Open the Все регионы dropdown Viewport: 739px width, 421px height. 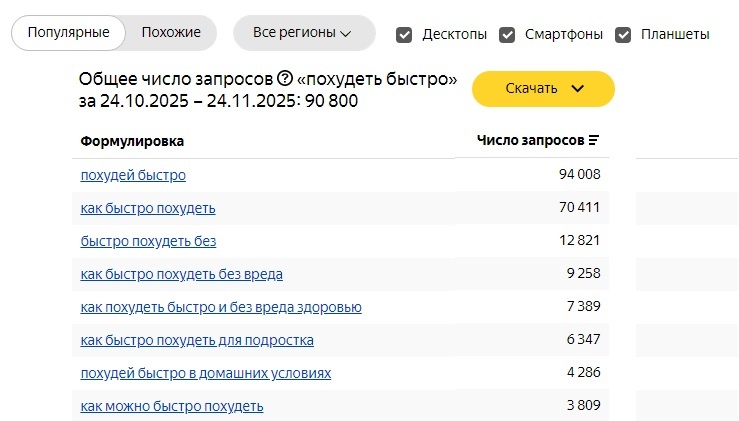click(x=304, y=33)
